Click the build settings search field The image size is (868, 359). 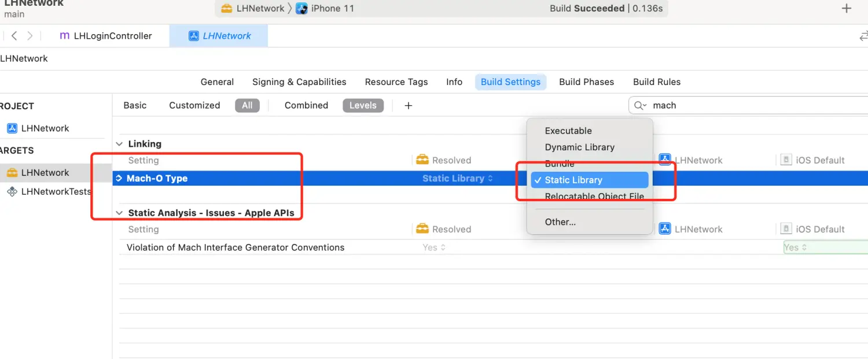coord(752,105)
